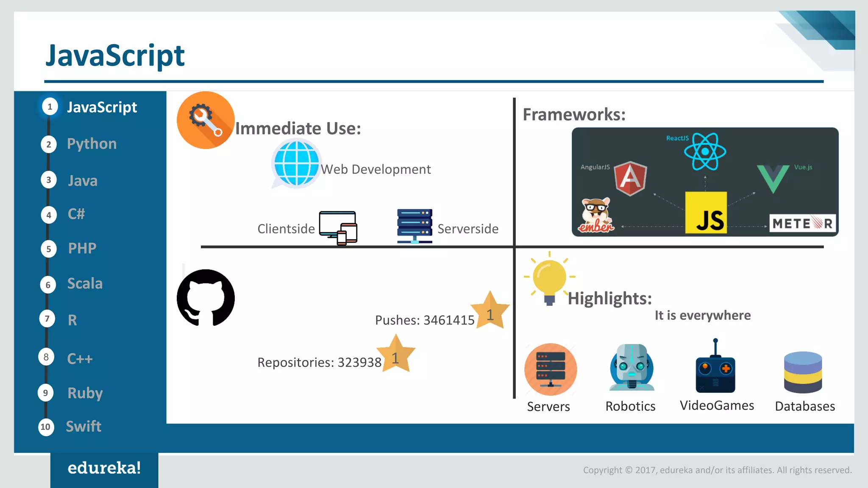Click the 'Highlights:' heading
This screenshot has width=868, height=488.
(x=609, y=299)
